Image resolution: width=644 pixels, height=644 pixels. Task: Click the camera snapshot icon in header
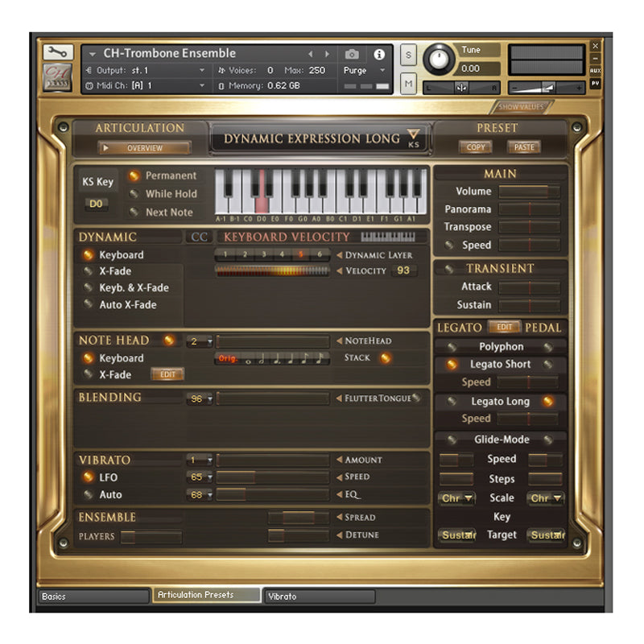[352, 54]
